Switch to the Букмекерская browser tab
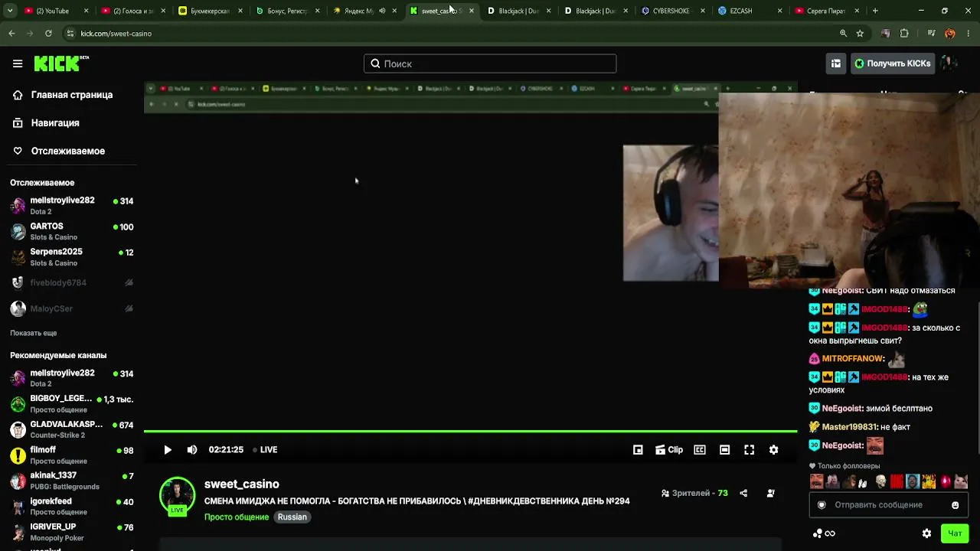 pos(210,11)
